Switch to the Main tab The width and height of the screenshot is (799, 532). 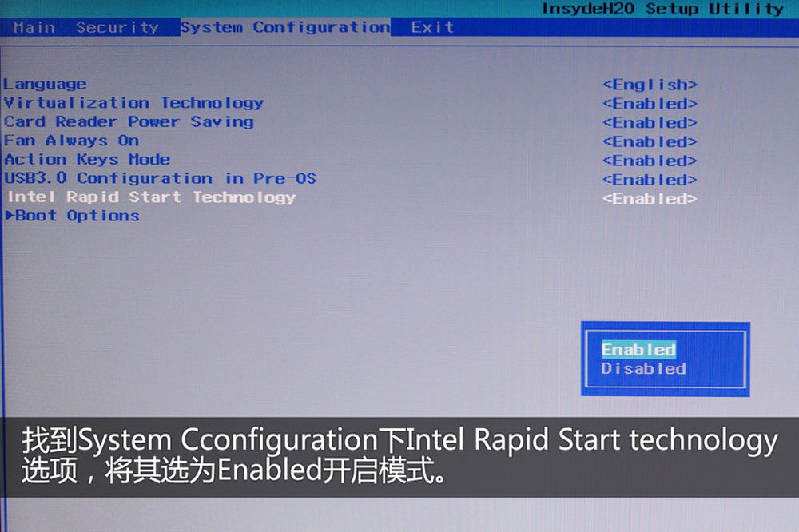tap(34, 27)
